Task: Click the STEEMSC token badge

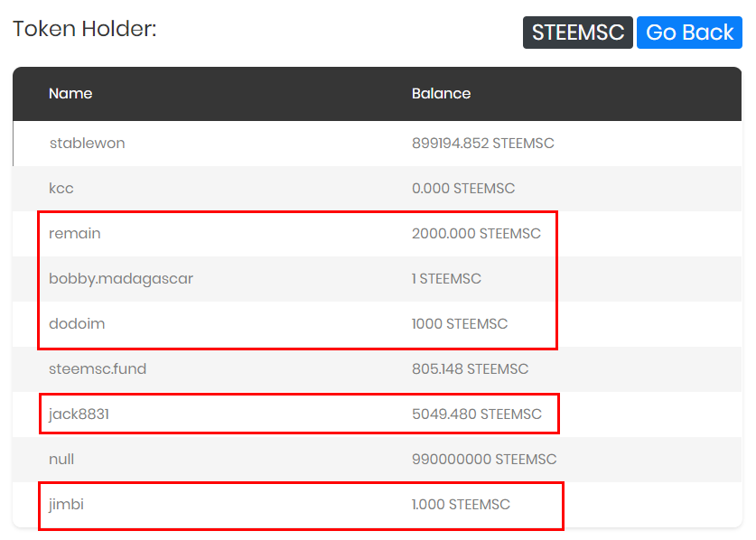Action: [577, 33]
